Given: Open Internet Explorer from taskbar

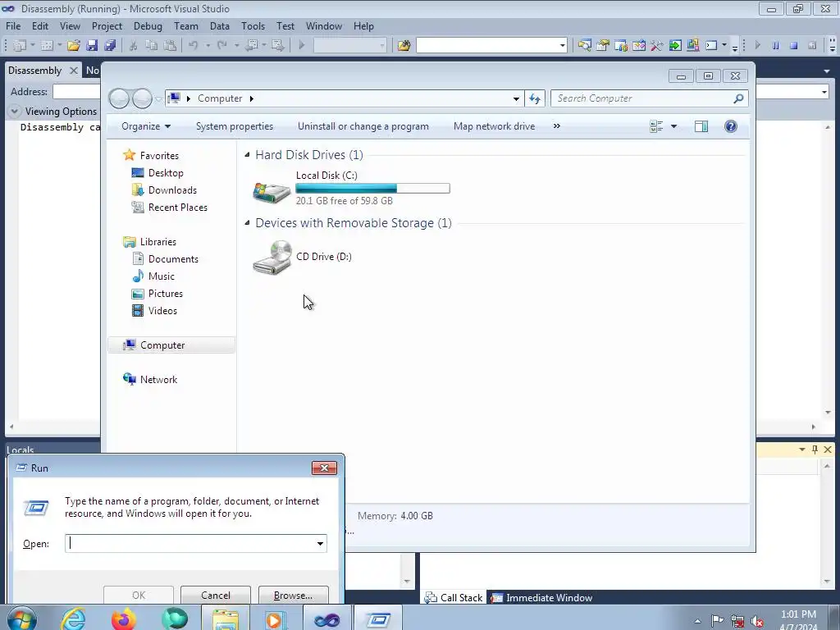Looking at the screenshot, I should click(x=73, y=619).
